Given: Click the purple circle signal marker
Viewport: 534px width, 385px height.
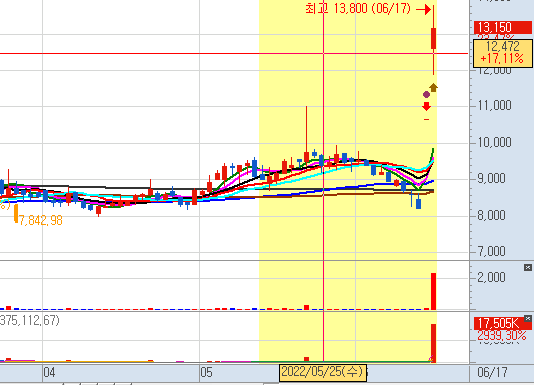Looking at the screenshot, I should point(426,94).
